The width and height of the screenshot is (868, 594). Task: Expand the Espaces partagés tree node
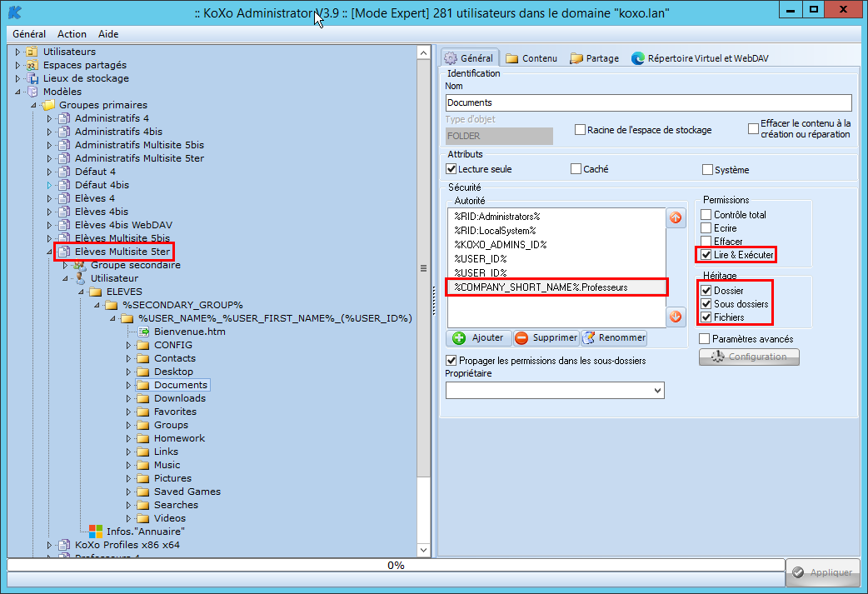17,65
